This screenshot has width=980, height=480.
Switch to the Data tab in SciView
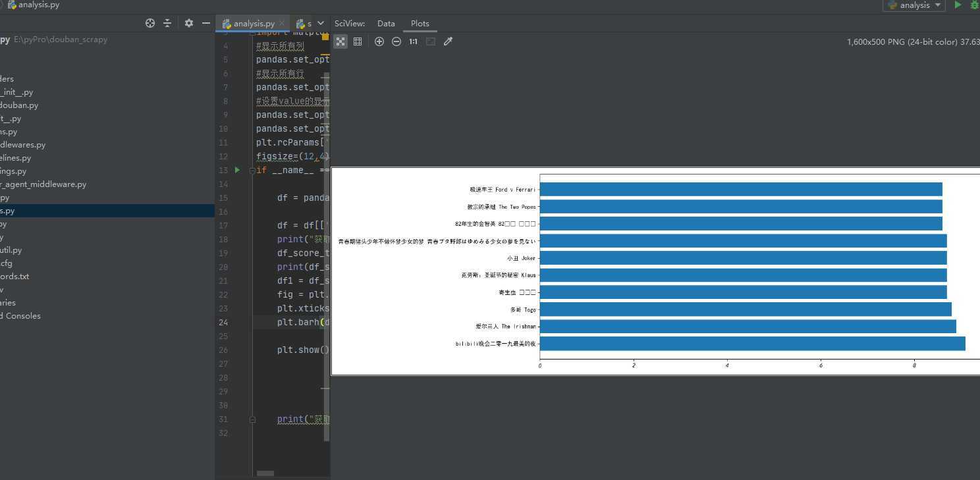point(386,23)
